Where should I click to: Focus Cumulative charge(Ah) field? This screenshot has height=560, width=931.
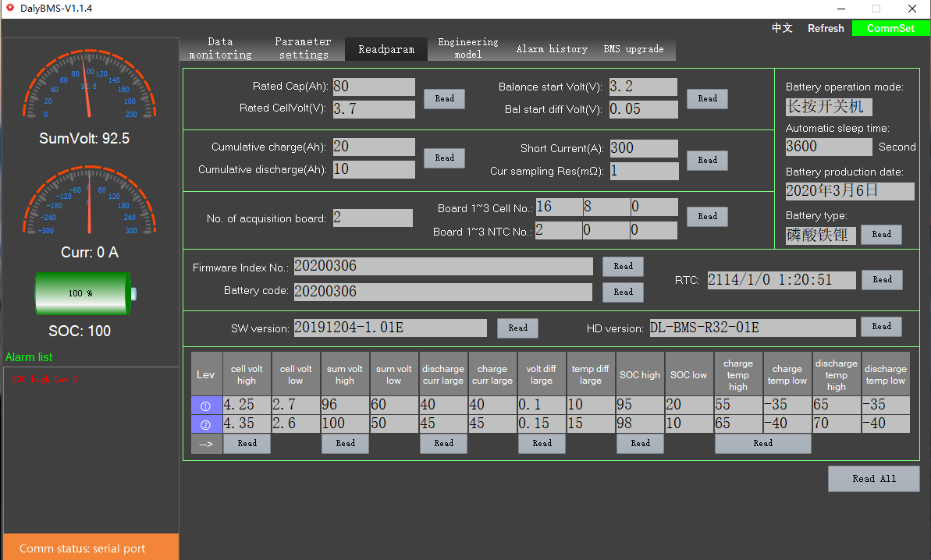[x=374, y=147]
